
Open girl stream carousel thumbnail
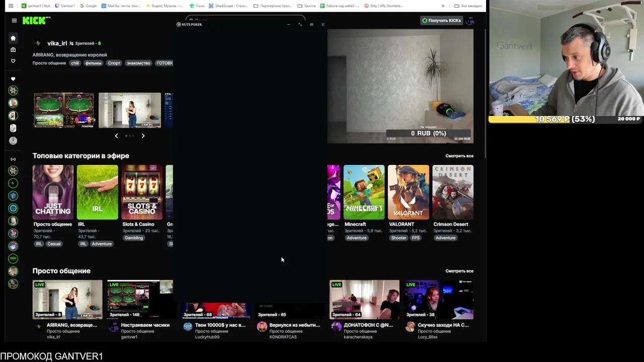tap(130, 110)
